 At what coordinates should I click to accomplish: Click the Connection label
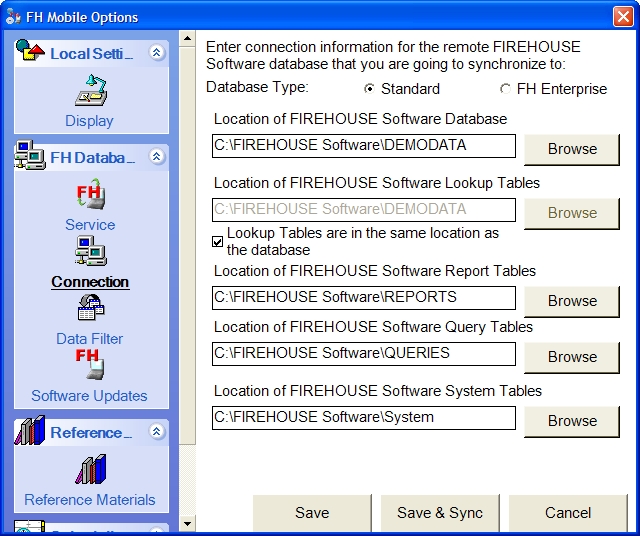[90, 282]
